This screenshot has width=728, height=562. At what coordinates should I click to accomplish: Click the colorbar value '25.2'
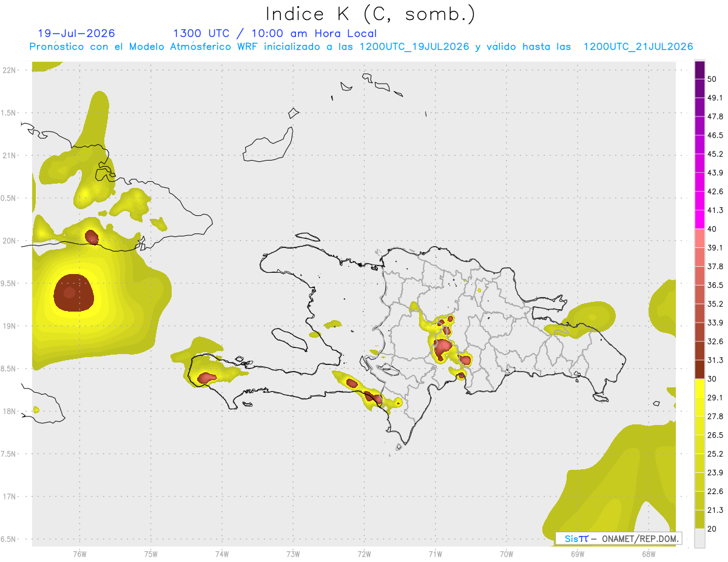pyautogui.click(x=715, y=454)
